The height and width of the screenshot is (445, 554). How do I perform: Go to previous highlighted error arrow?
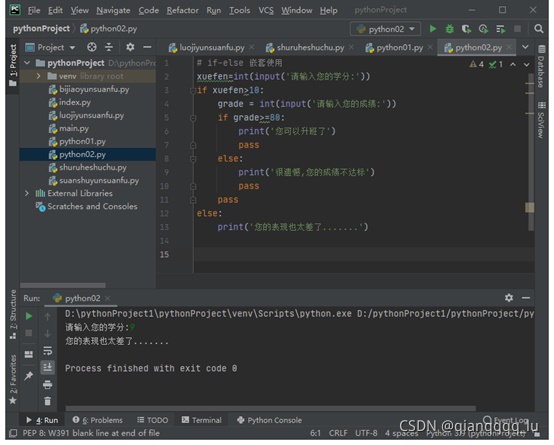click(x=513, y=65)
